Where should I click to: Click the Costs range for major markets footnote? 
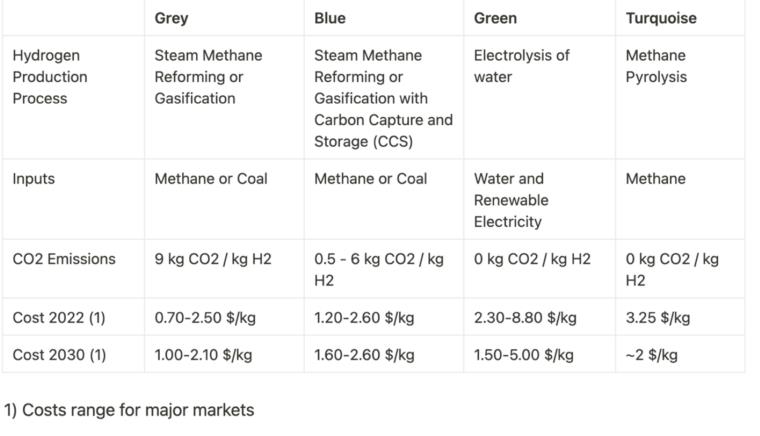coord(129,410)
